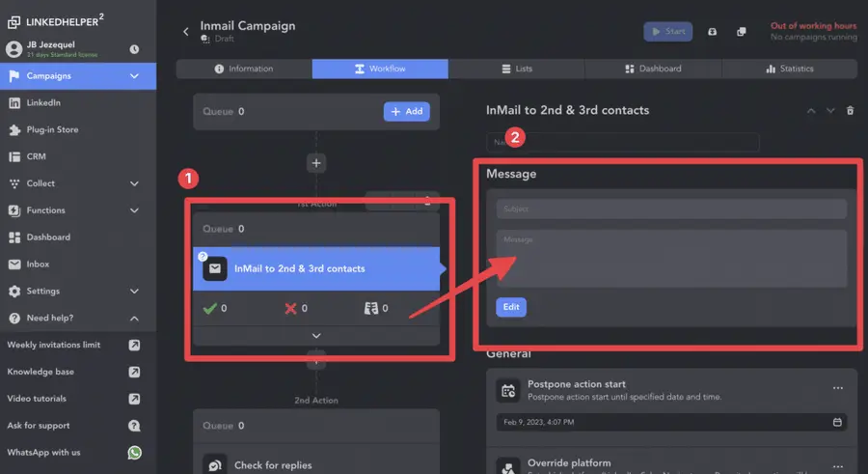Click the excluded list icon counter
868x474 pixels.
(376, 308)
